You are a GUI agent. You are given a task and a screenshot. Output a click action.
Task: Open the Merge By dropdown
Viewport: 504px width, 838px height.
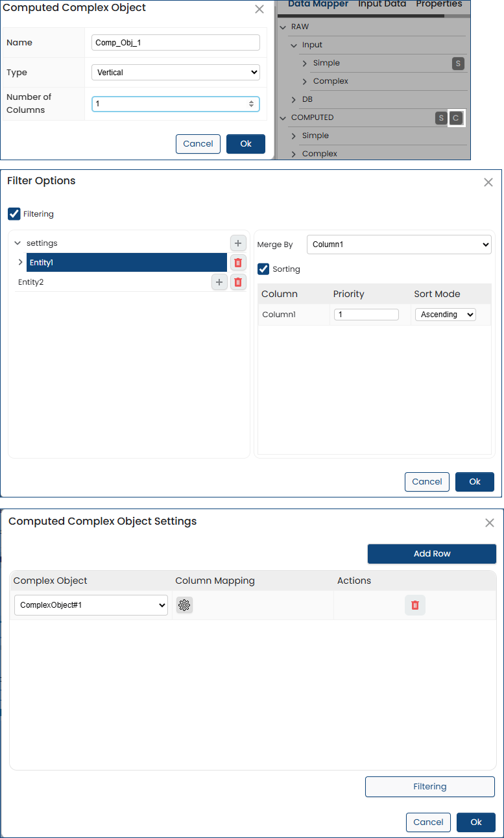coord(398,245)
